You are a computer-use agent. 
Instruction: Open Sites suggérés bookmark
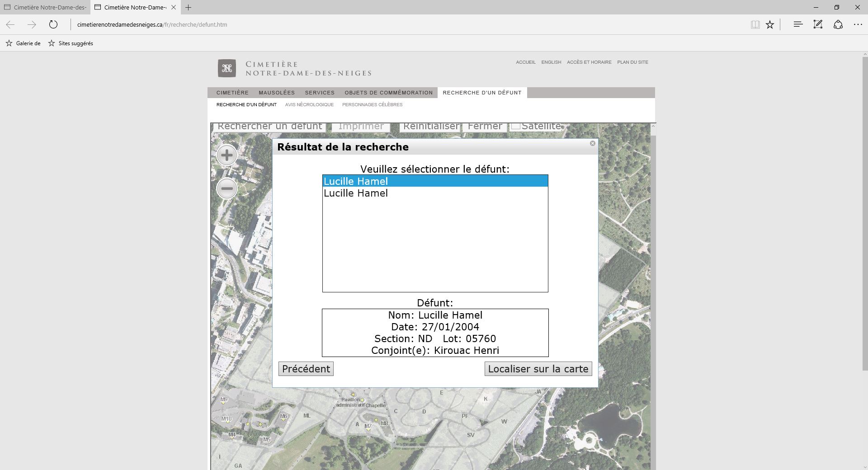point(71,43)
